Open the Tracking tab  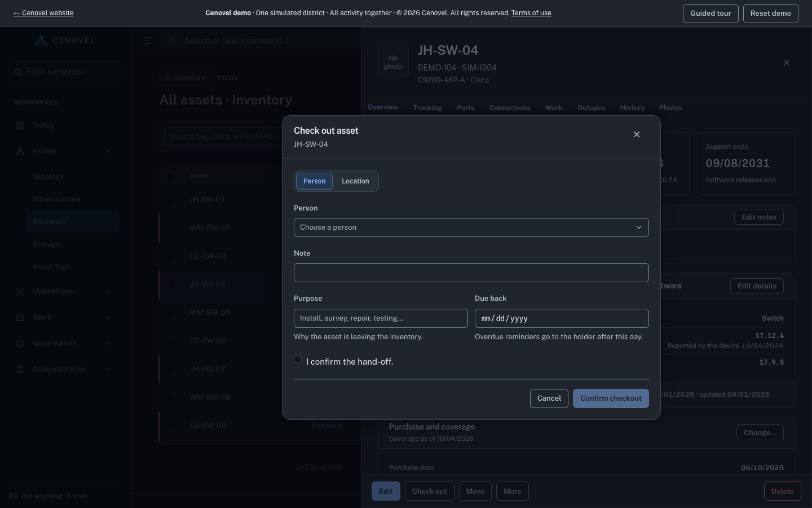pos(427,108)
